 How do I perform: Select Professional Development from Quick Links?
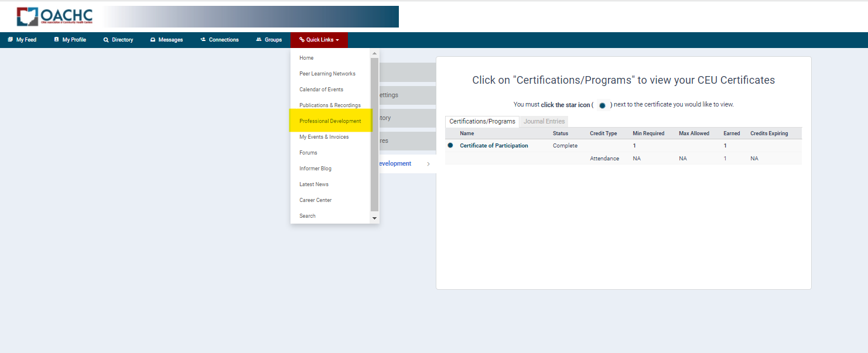[330, 121]
